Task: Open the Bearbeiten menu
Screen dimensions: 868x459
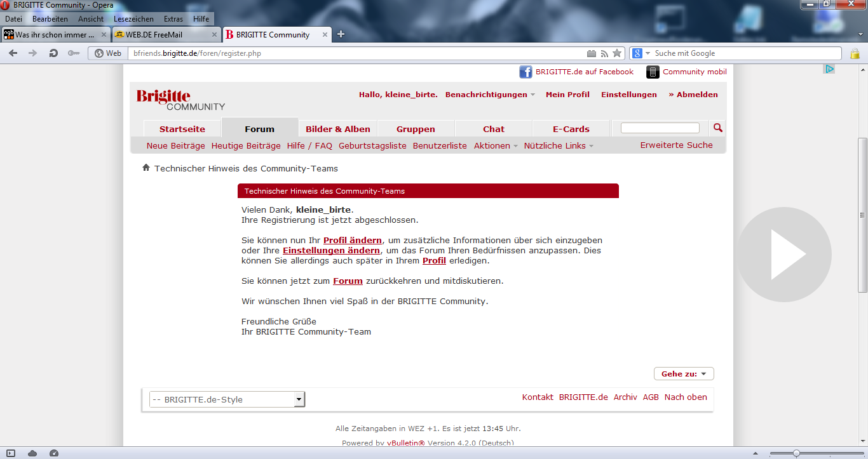Action: pos(50,19)
